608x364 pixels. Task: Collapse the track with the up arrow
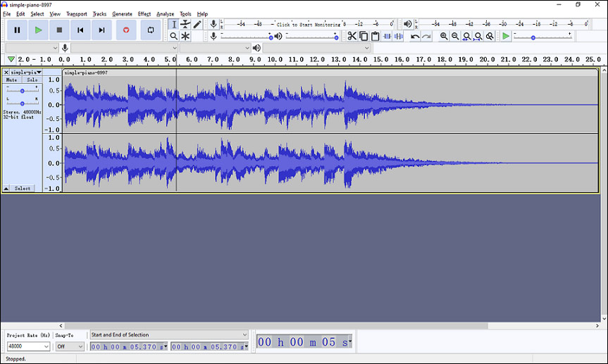(6, 189)
